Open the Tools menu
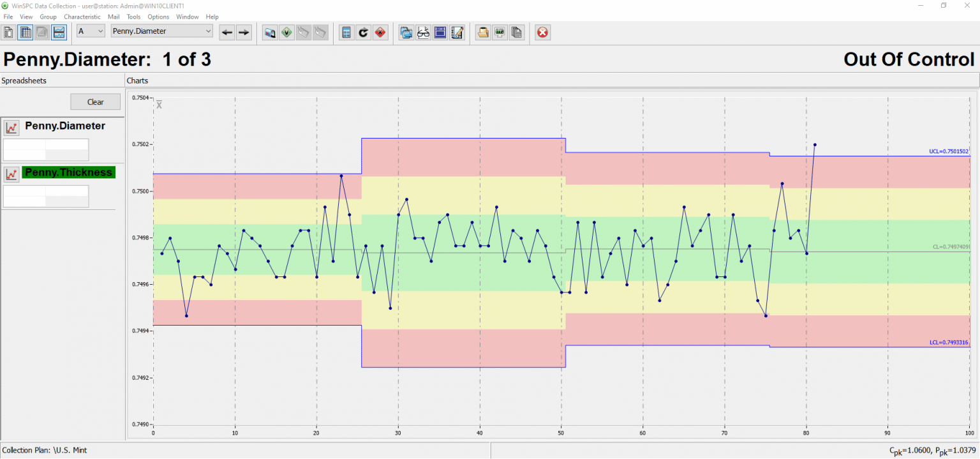Viewport: 980px width, 459px height. tap(133, 17)
